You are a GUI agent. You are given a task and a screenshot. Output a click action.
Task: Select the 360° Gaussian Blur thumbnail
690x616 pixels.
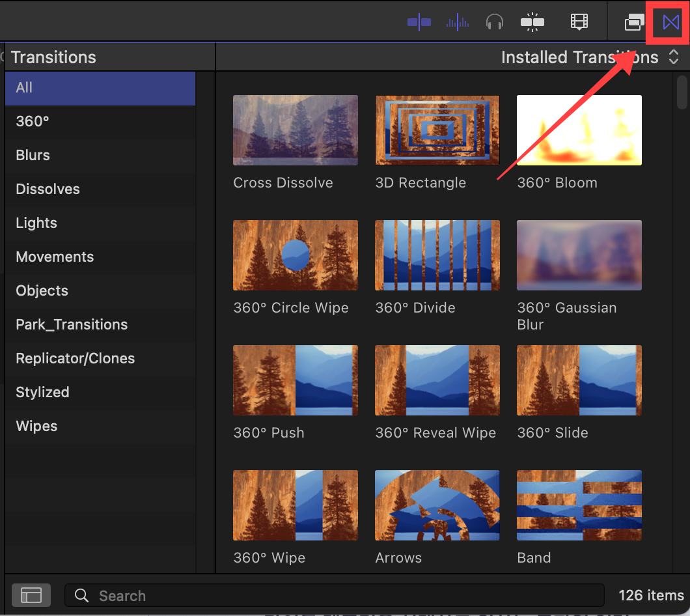579,255
